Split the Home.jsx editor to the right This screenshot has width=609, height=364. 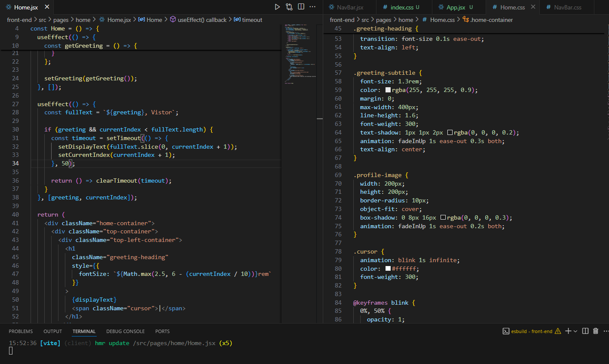pos(301,7)
